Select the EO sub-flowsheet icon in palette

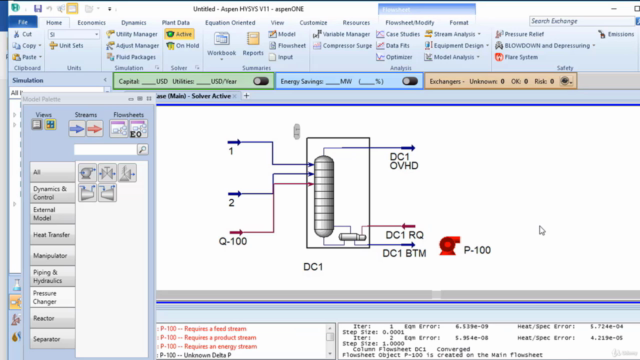138,129
